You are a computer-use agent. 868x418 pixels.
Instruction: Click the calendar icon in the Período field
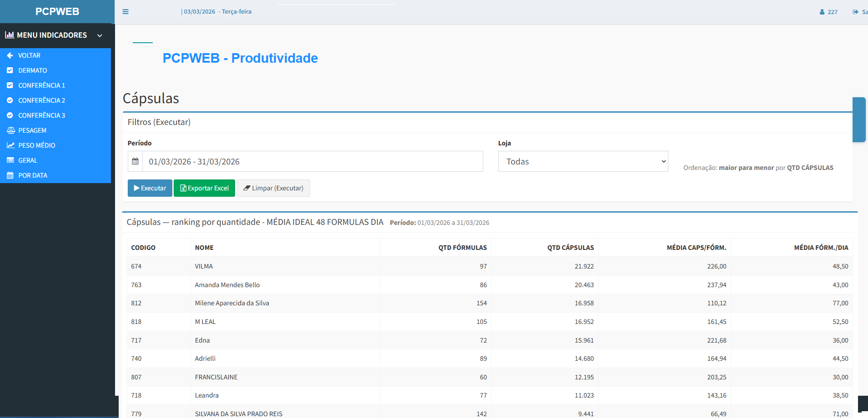135,161
